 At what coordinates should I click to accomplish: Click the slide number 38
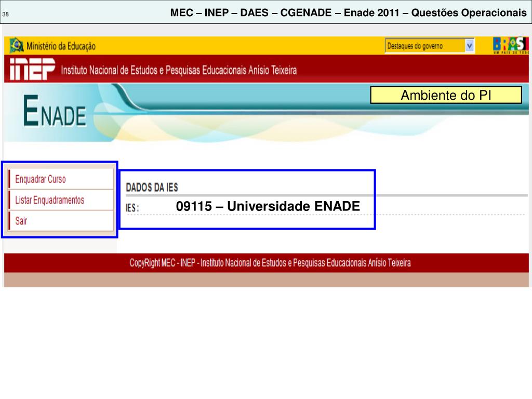(5, 14)
